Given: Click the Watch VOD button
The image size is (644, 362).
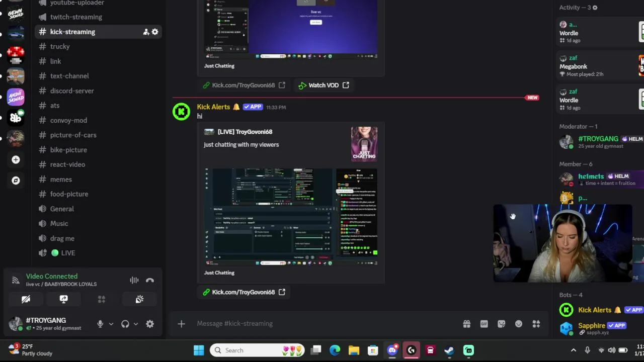Looking at the screenshot, I should pyautogui.click(x=324, y=85).
